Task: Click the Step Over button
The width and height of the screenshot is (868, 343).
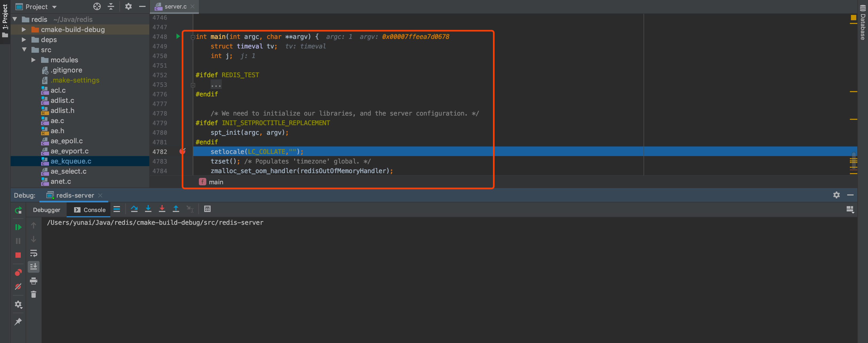Action: click(134, 209)
